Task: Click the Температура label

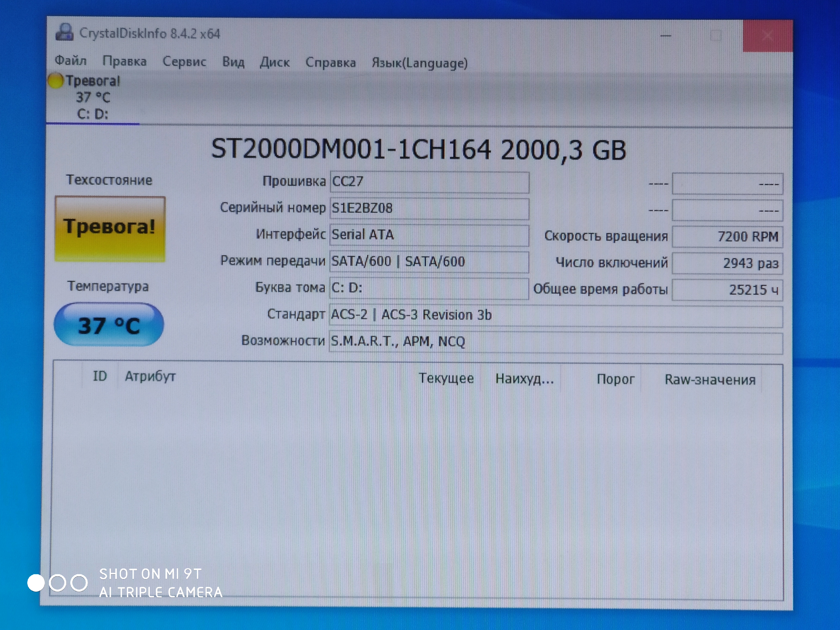Action: [x=108, y=286]
